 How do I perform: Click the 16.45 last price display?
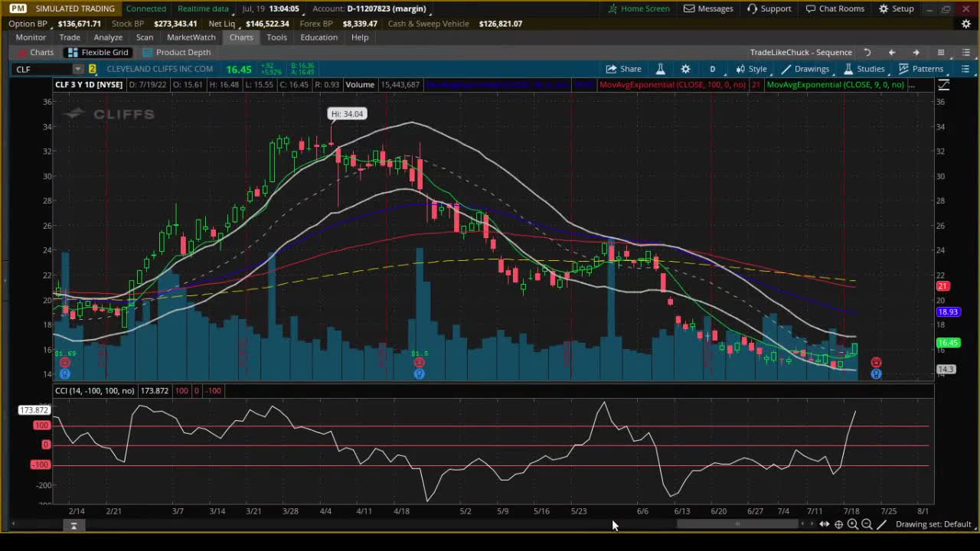pos(239,70)
